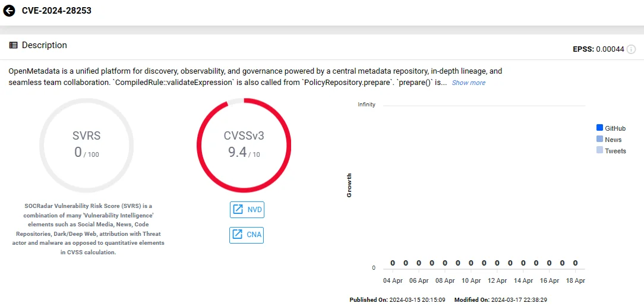Click the CVSSv3 9.4 score gauge
The width and height of the screenshot is (644, 306).
(x=244, y=146)
